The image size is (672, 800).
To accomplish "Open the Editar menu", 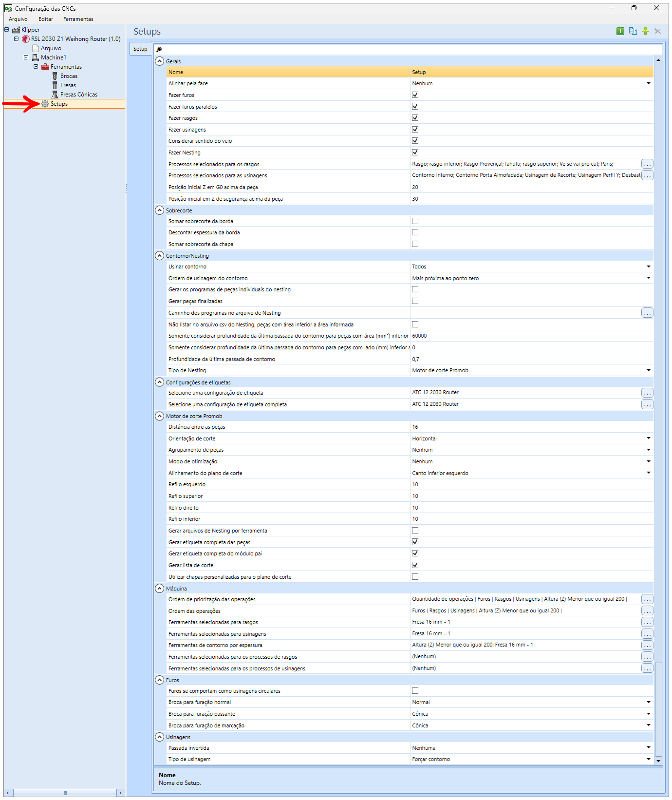I will coord(46,19).
